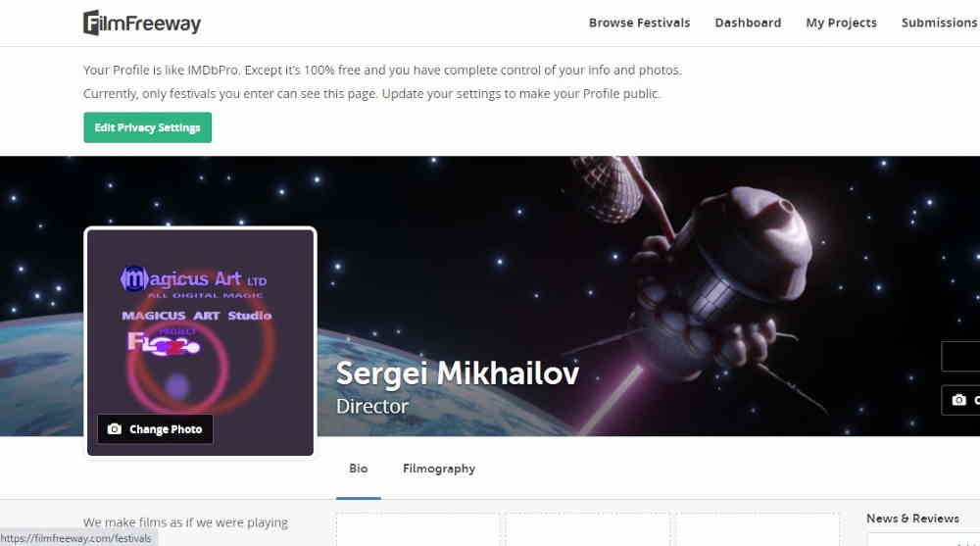Select the middle empty photo placeholder box
The image size is (980, 546).
click(588, 529)
